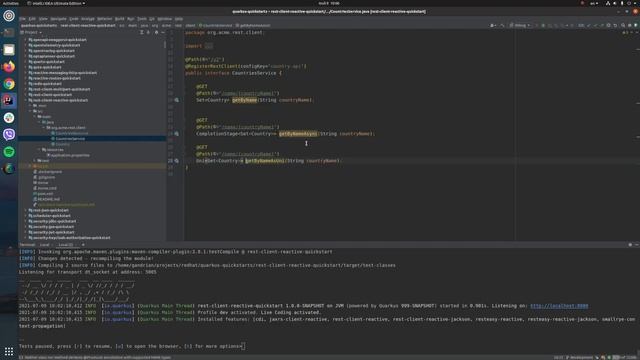Open the Files app in the dock
Screen dimensions: 640x360
pyautogui.click(x=9, y=50)
